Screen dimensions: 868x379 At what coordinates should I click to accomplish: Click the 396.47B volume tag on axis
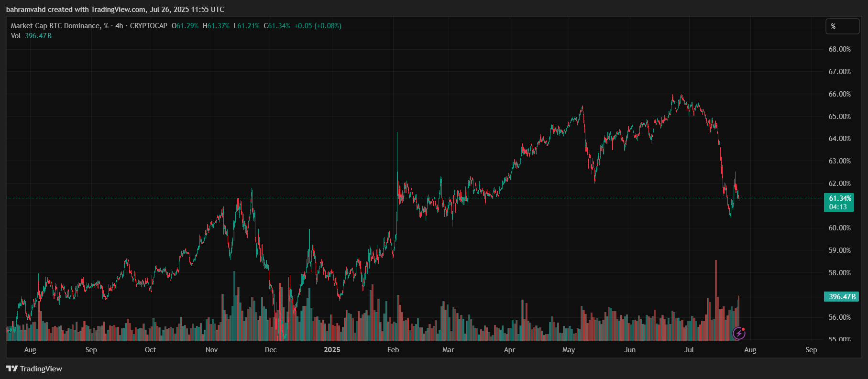point(841,297)
